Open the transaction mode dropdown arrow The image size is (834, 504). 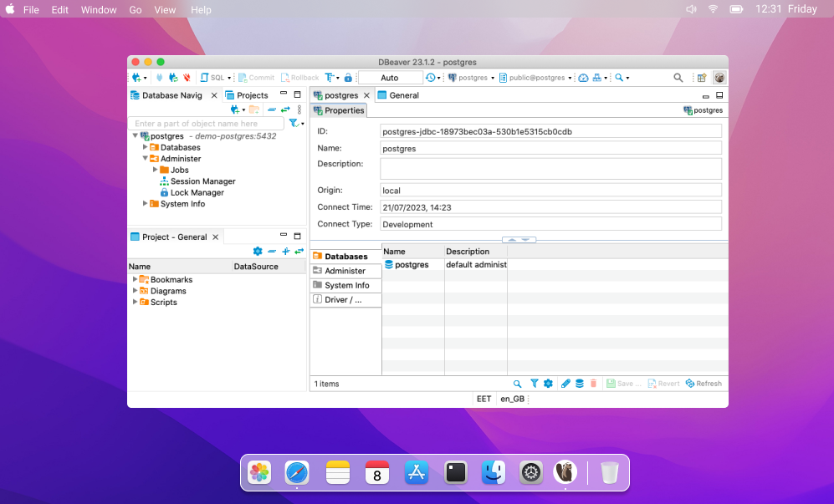click(x=338, y=79)
